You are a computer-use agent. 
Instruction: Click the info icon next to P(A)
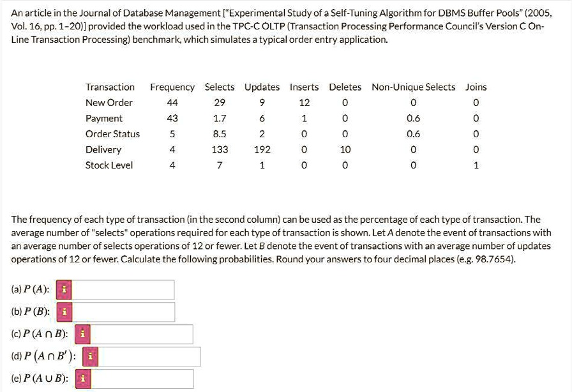tap(63, 290)
